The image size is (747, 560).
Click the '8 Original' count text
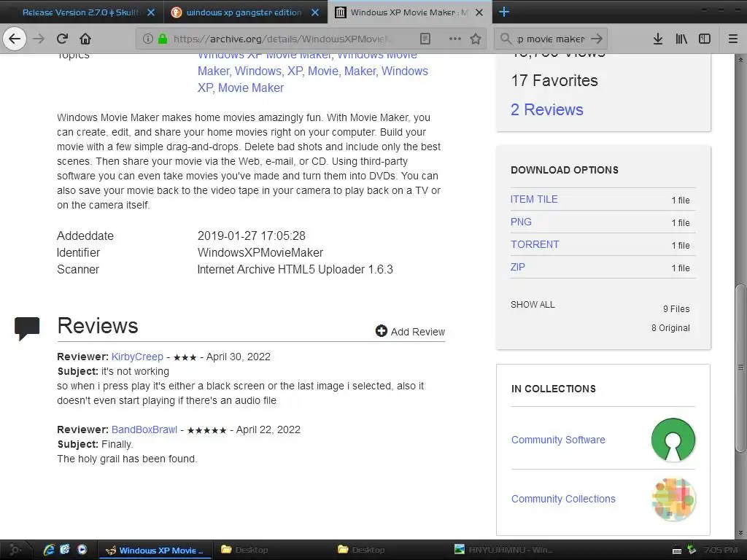click(670, 327)
